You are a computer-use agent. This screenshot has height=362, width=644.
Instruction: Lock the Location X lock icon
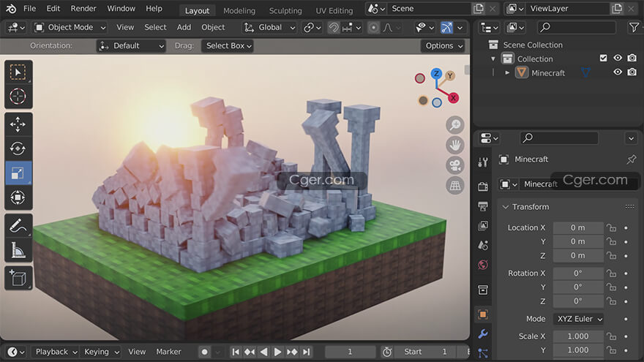pos(612,227)
